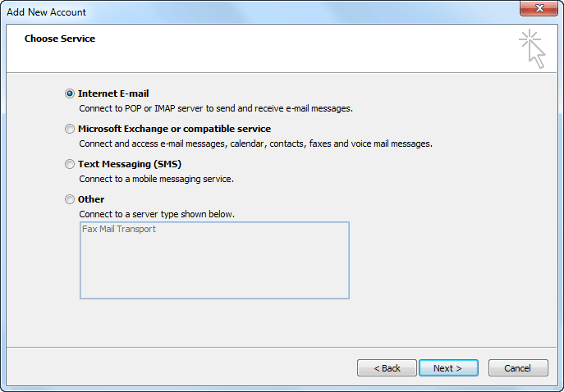
Task: Choose Microsoft Exchange or compatible service option
Action: point(70,129)
